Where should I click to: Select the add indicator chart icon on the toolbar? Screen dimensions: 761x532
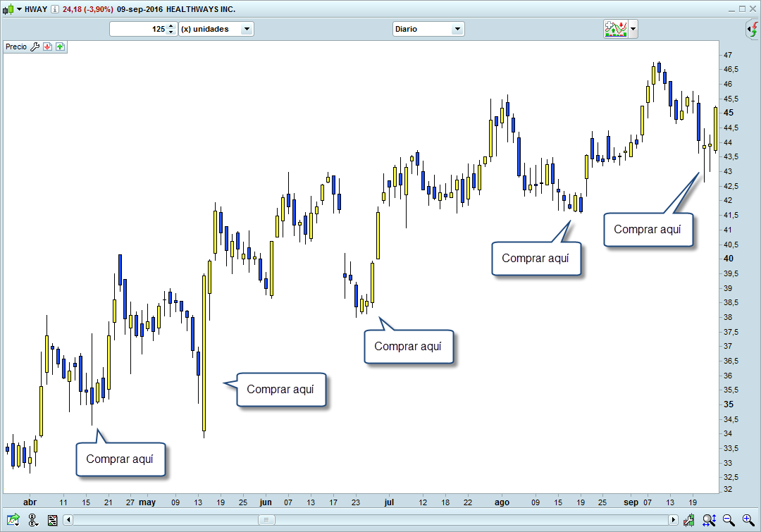pyautogui.click(x=616, y=29)
